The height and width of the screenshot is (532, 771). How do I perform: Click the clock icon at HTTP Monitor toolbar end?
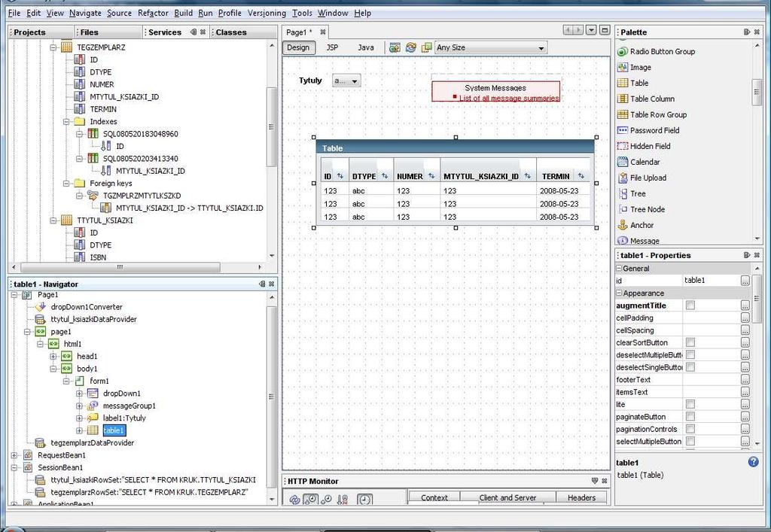pos(364,500)
